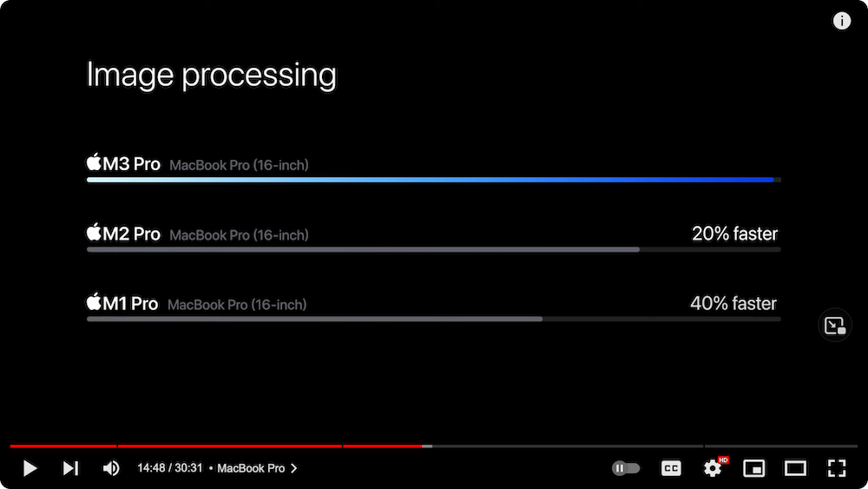Toggle closed captions CC
This screenshot has width=868, height=489.
click(x=671, y=468)
